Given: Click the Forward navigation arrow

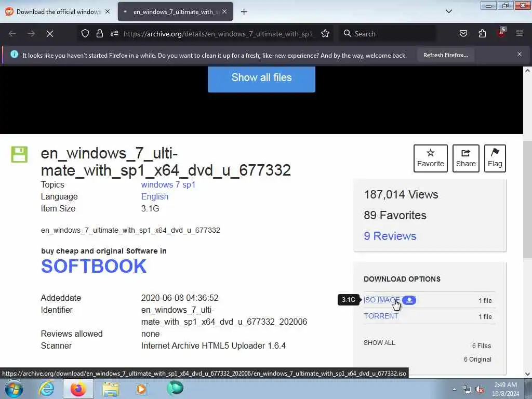Looking at the screenshot, I should point(31,34).
